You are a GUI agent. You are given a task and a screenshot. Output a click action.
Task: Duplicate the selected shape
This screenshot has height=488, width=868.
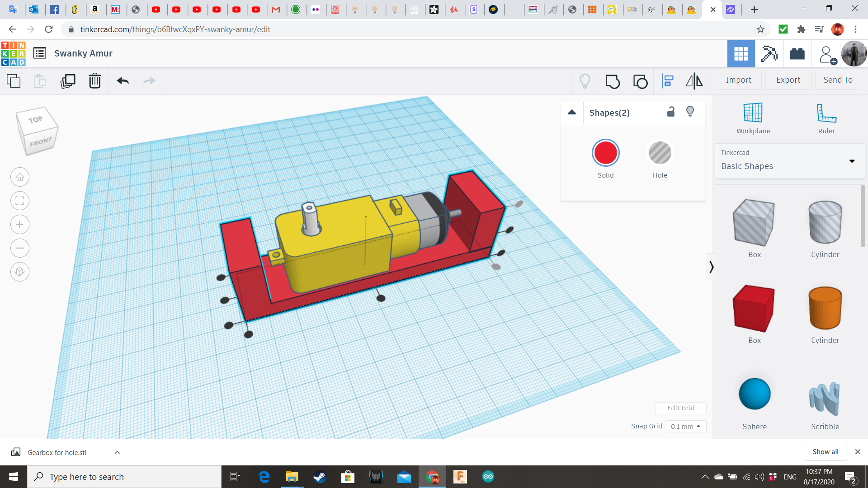pos(68,81)
